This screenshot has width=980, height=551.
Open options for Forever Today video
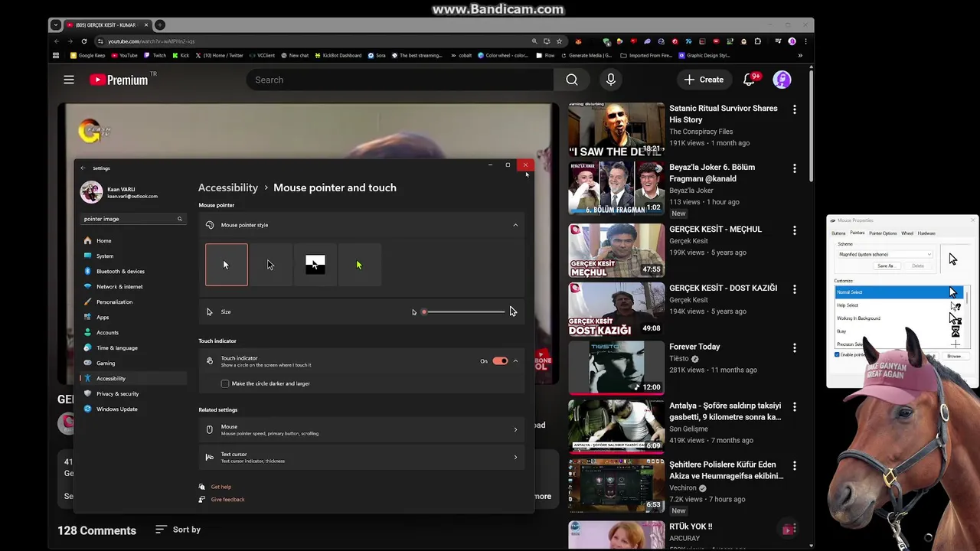click(x=794, y=350)
